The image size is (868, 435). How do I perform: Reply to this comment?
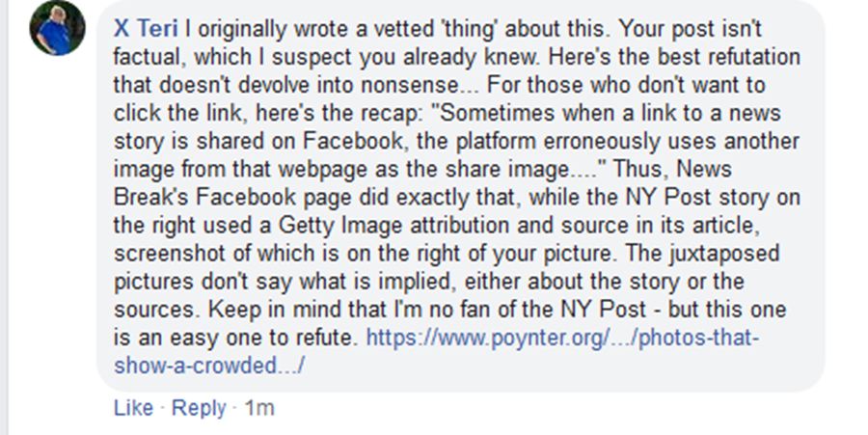199,408
